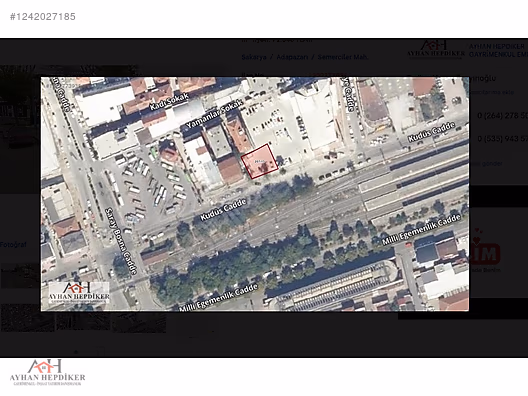
Task: Open the Adapazarı breadcrumb link behind the overlay
Action: 292,57
